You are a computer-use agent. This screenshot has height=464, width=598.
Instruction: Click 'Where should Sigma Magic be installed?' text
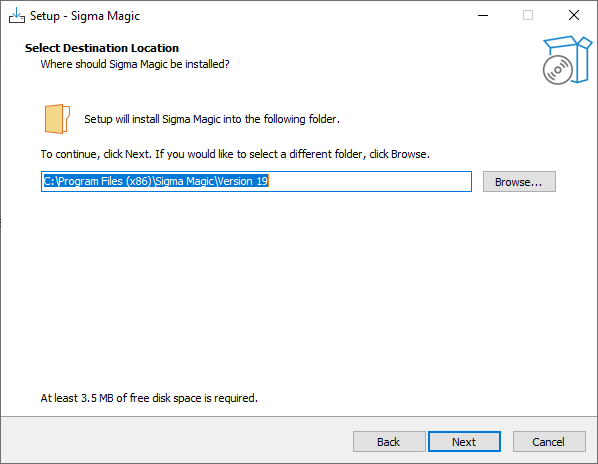[135, 64]
